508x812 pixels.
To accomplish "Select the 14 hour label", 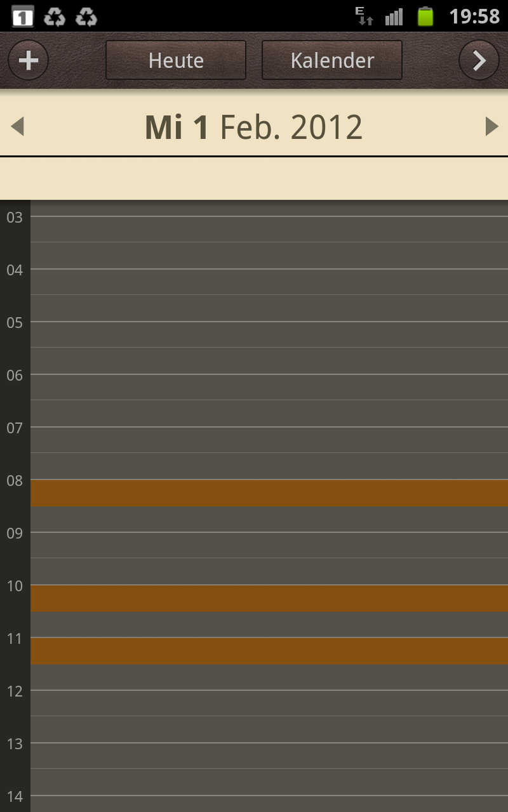I will (x=15, y=797).
